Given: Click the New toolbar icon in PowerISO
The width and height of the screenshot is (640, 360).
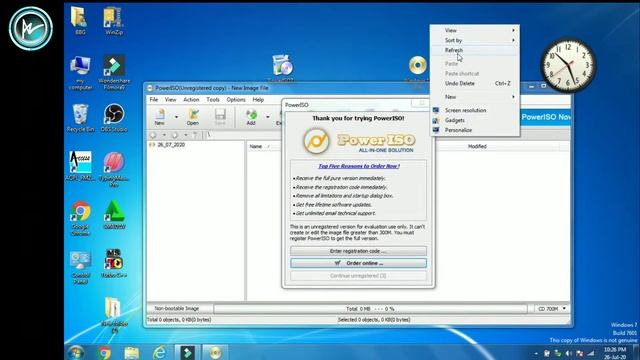Looking at the screenshot, I should coord(160,117).
